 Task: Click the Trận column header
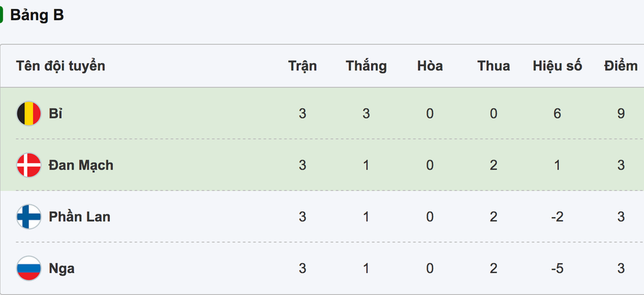tap(302, 66)
